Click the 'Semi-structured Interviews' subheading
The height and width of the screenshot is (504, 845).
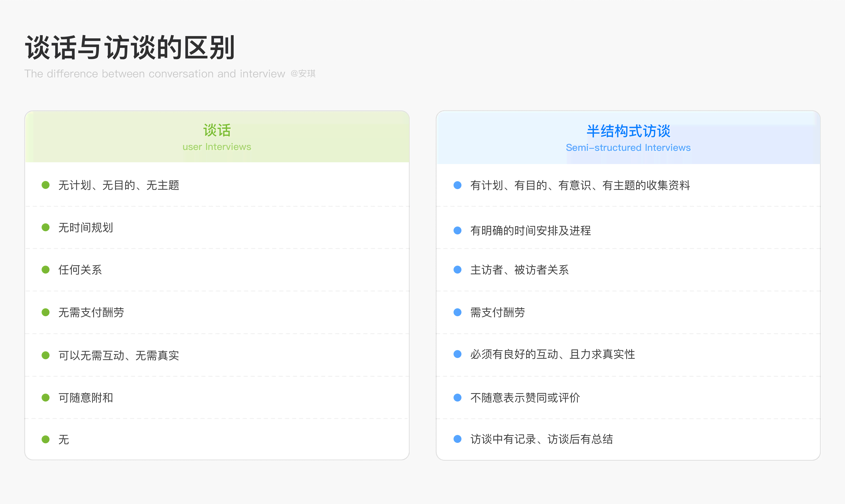(x=628, y=148)
